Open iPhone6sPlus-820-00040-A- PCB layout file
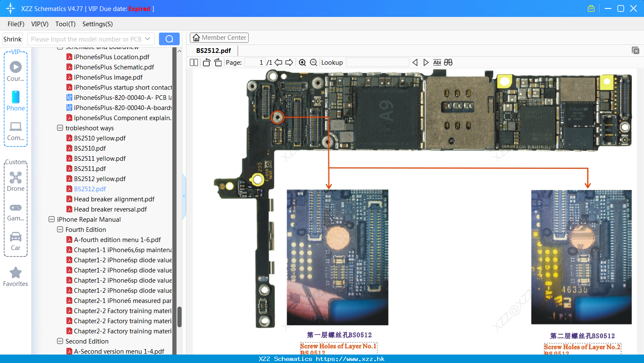 click(x=119, y=97)
